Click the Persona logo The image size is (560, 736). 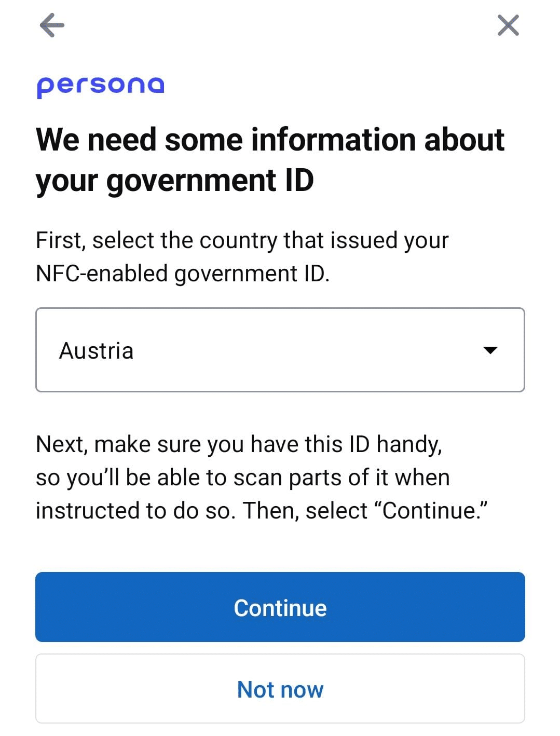(100, 86)
